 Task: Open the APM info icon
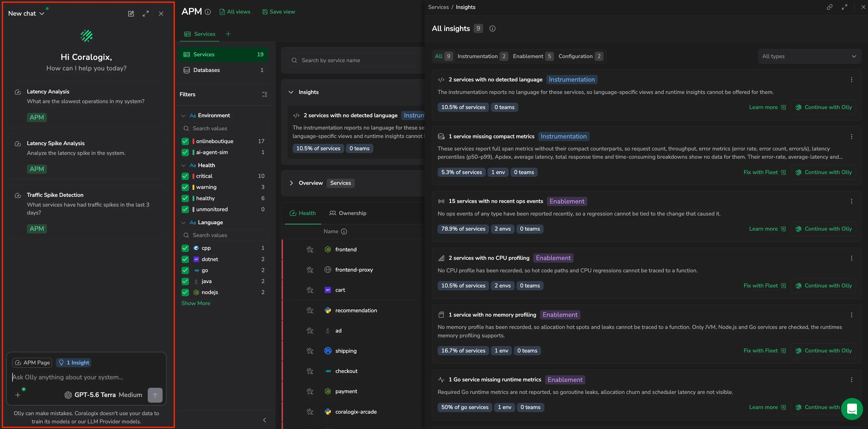pos(208,12)
